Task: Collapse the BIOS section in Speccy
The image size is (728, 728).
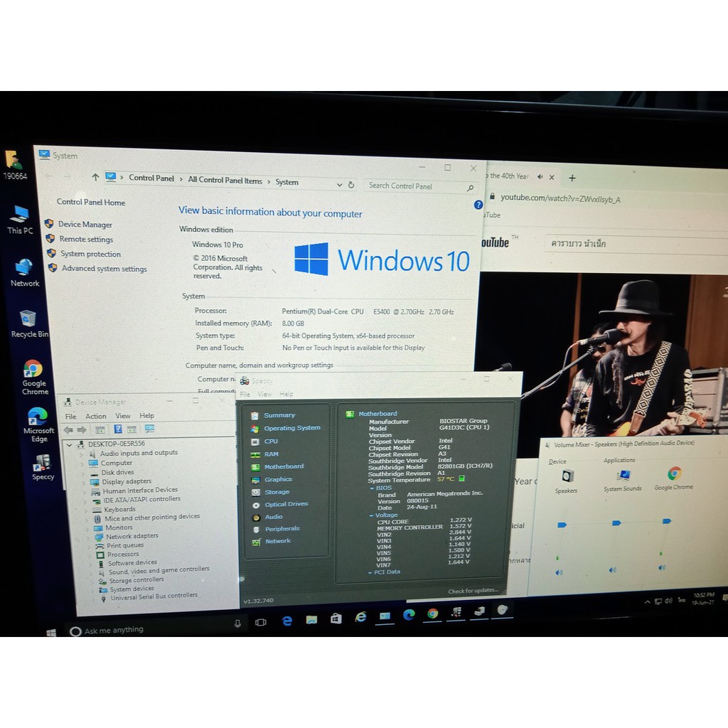Action: [371, 488]
